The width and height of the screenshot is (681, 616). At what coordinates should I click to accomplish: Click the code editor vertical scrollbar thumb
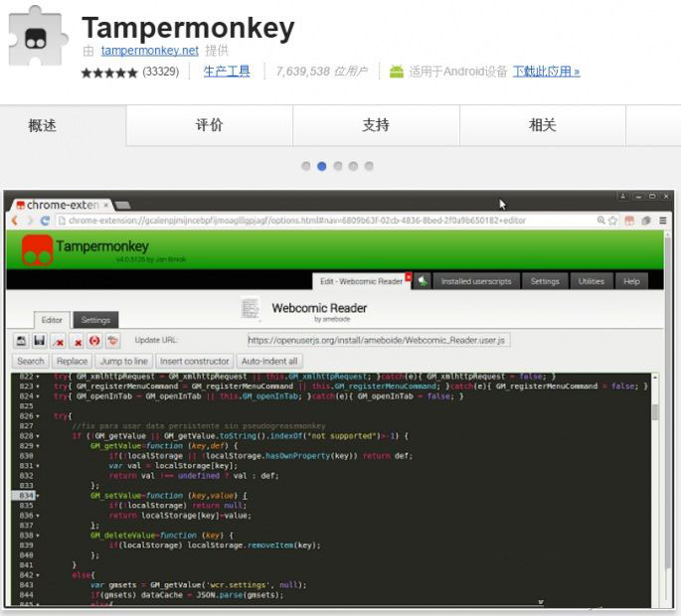pyautogui.click(x=655, y=411)
